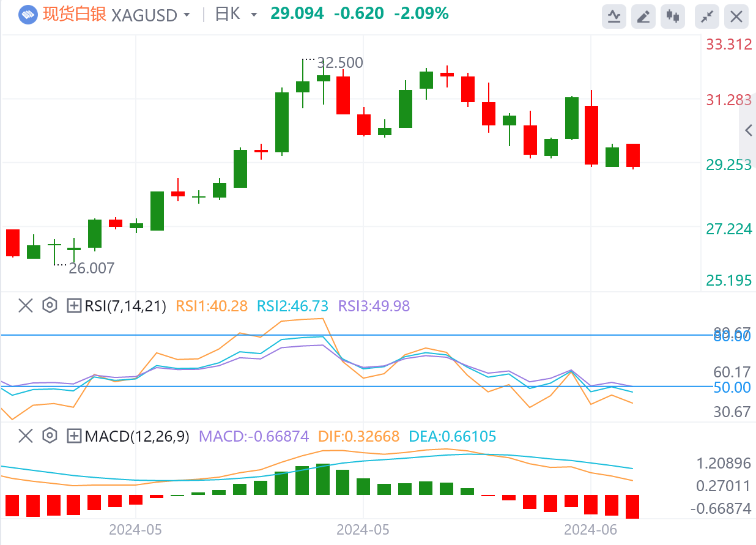Click the MACD 0.27011 axis label
Screen dimensions: 756x545
pyautogui.click(x=724, y=487)
